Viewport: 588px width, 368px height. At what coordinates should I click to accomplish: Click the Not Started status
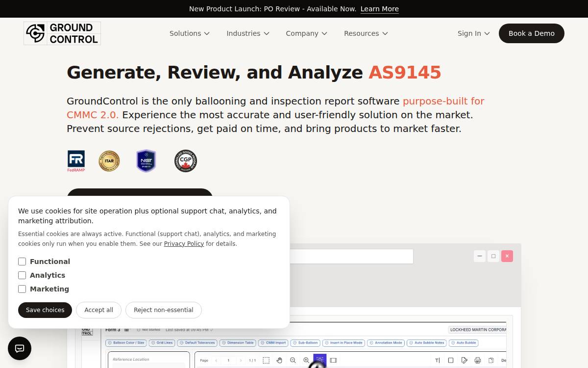(149, 330)
